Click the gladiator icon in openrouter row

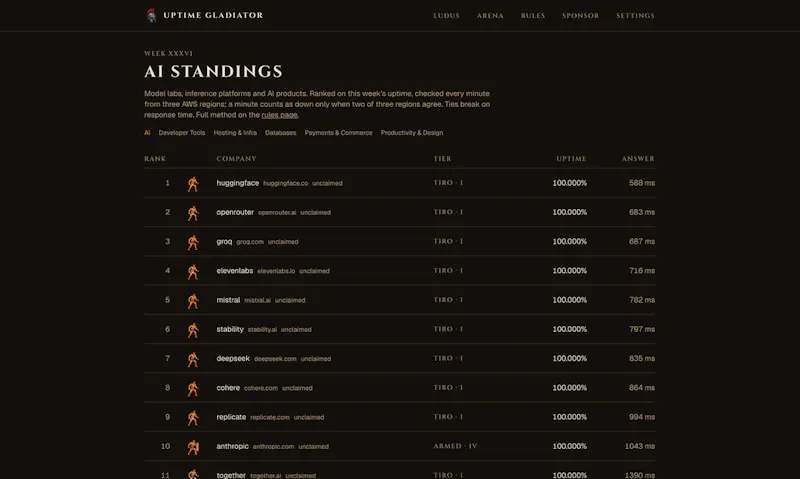193,213
